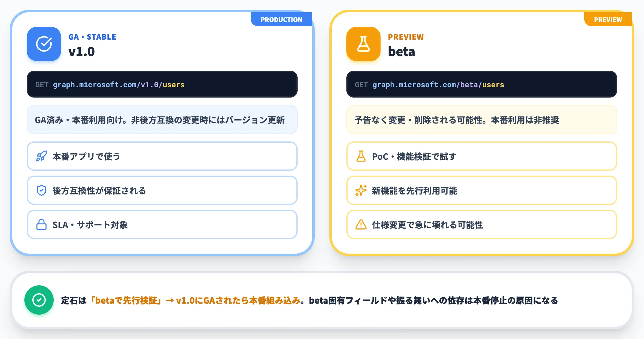Click the PRODUCTION badge

click(x=281, y=19)
